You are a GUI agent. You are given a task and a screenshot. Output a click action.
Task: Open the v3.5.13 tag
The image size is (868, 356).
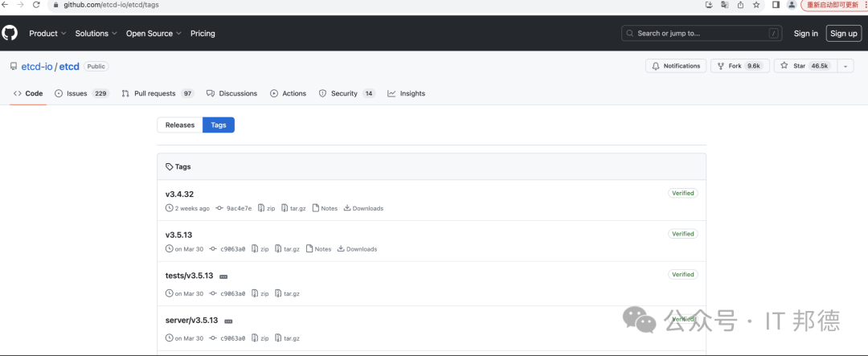pyautogui.click(x=178, y=235)
